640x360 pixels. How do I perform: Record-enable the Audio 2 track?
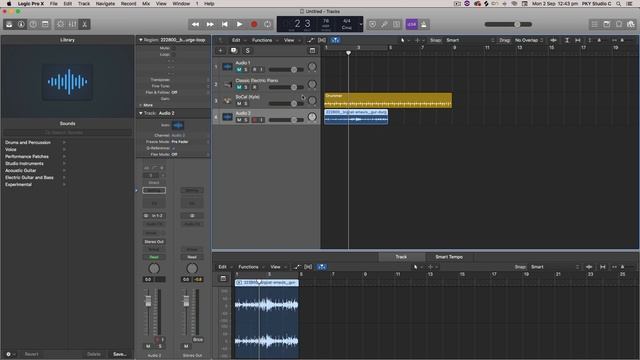(x=255, y=120)
